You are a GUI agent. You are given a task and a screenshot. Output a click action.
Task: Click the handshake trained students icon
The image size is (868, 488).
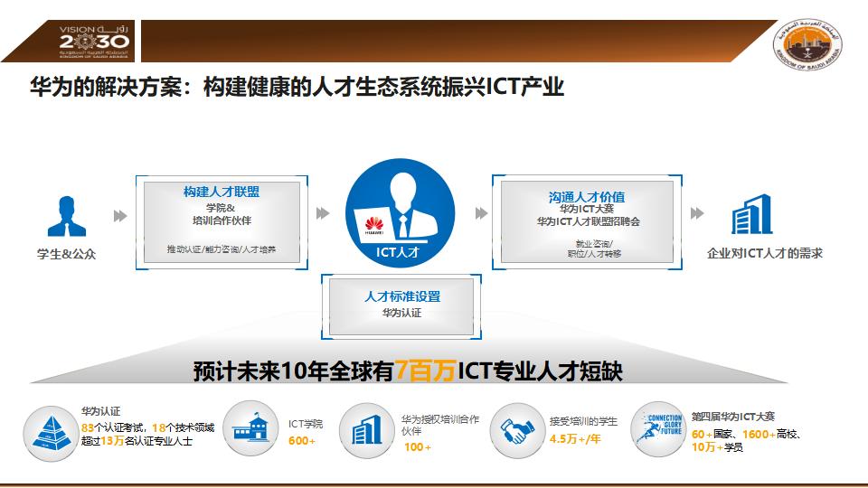click(517, 431)
